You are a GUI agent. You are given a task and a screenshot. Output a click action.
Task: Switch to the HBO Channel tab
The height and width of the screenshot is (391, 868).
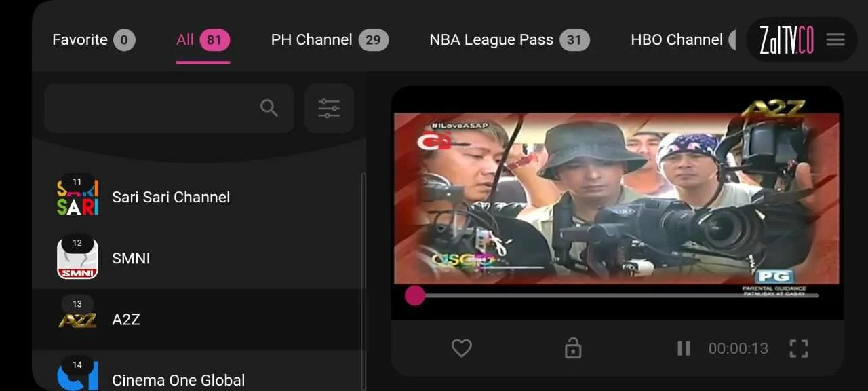point(684,40)
